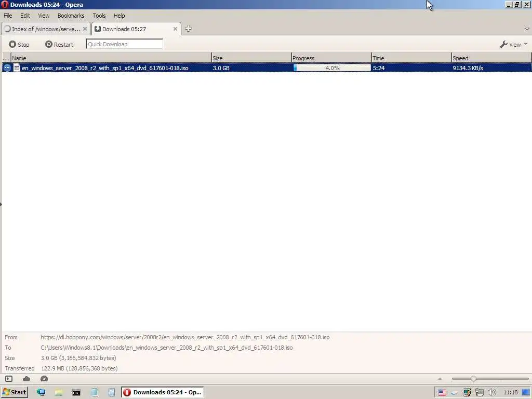Open the closed tabs list arrow

click(x=527, y=29)
